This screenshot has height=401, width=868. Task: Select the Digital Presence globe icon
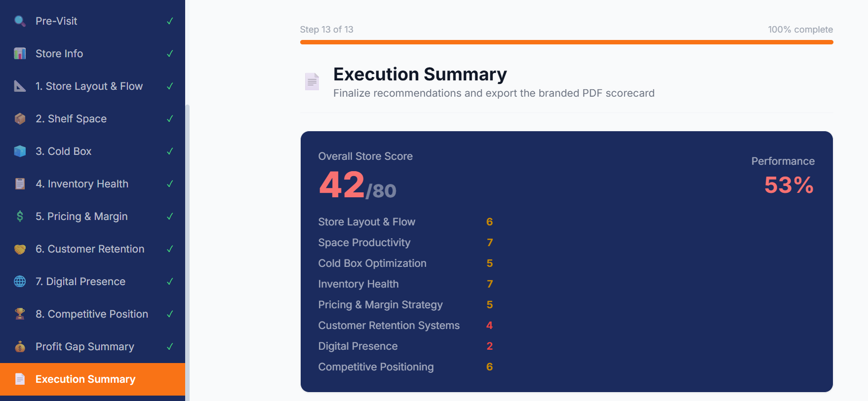click(x=20, y=281)
